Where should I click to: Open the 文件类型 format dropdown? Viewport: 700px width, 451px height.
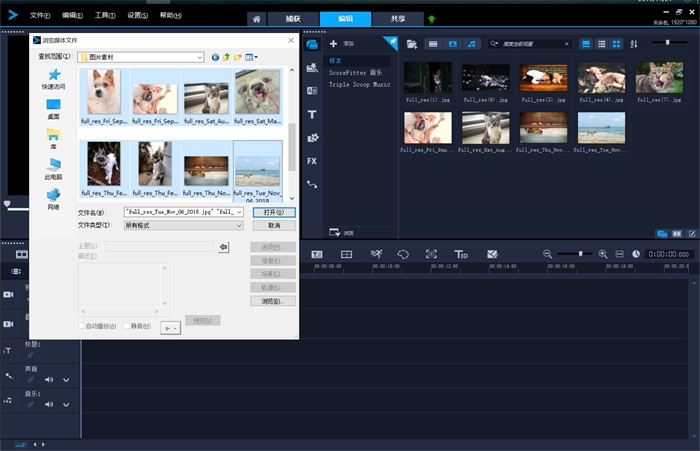point(239,225)
